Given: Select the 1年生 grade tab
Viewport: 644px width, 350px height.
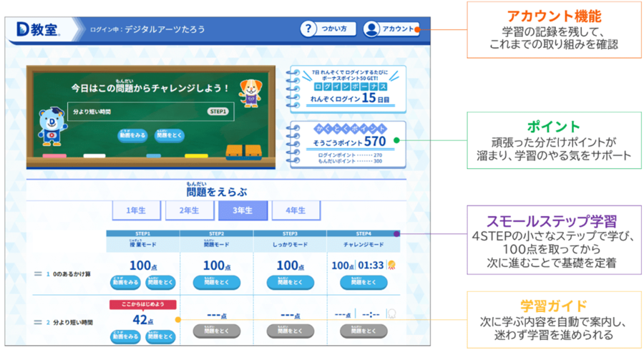Looking at the screenshot, I should pos(133,210).
